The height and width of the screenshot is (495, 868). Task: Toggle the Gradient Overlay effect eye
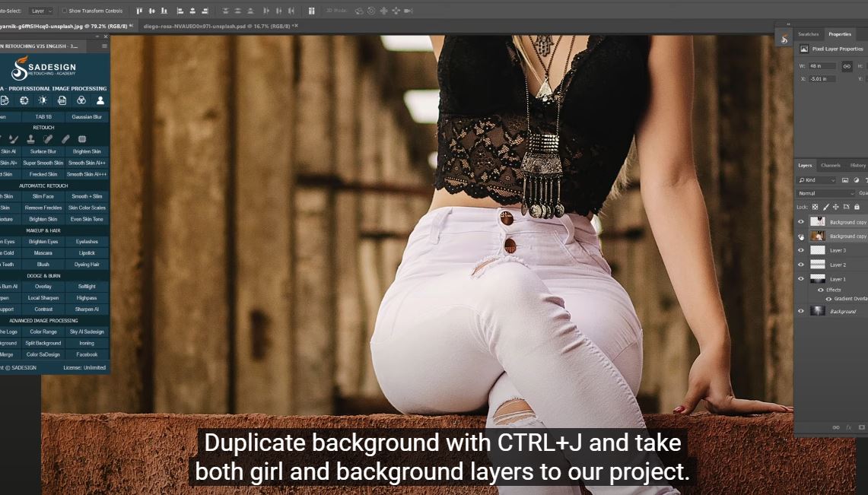pos(828,299)
